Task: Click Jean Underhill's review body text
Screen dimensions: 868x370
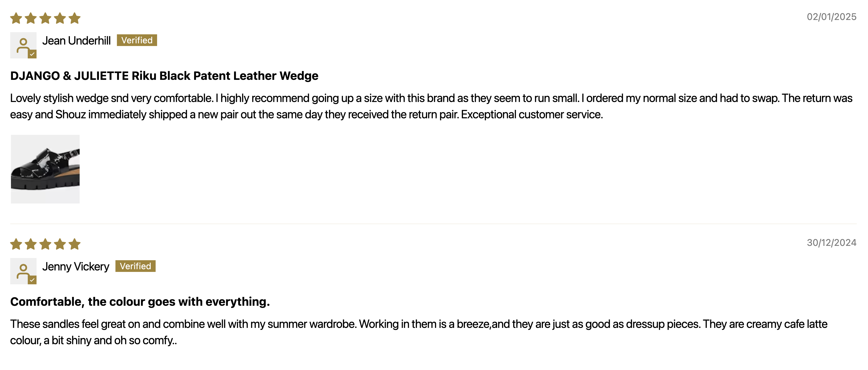Action: pyautogui.click(x=431, y=106)
